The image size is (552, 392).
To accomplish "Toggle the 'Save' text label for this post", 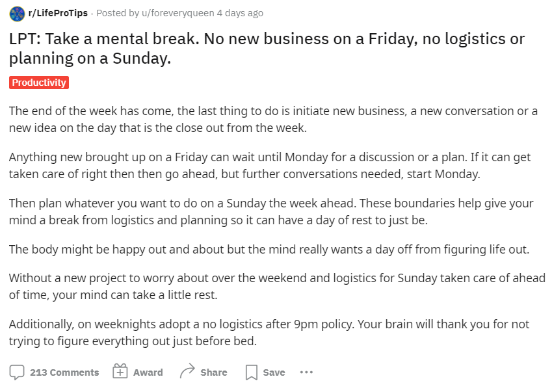I will [274, 372].
